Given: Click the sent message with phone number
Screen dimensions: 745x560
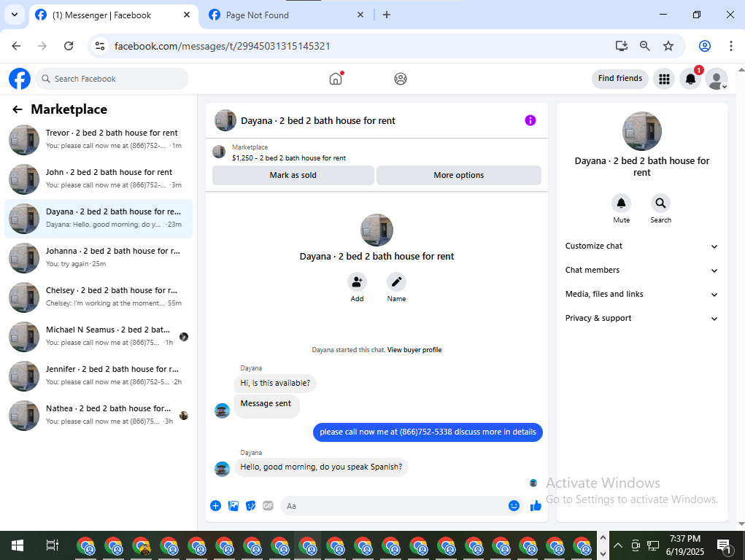Looking at the screenshot, I should point(428,432).
